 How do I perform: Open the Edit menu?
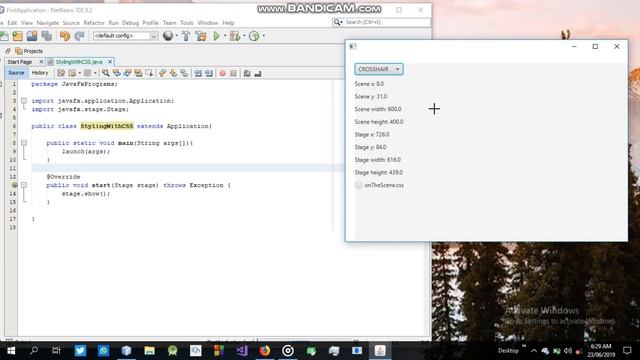pos(12,23)
